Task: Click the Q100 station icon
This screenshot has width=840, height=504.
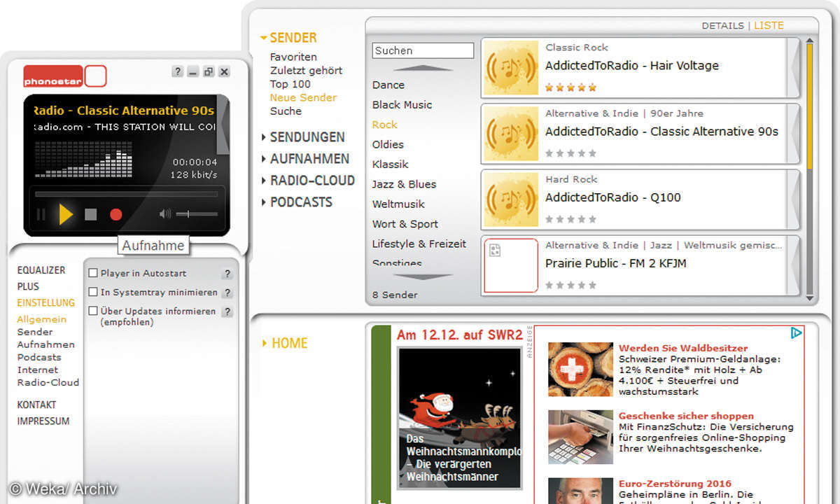Action: (510, 199)
